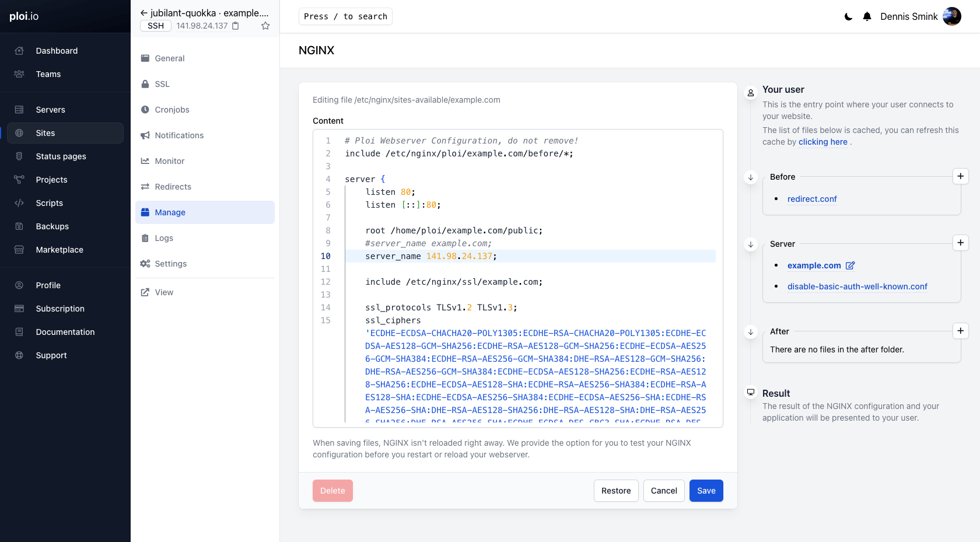Click the Dashboard icon in sidebar

point(19,51)
